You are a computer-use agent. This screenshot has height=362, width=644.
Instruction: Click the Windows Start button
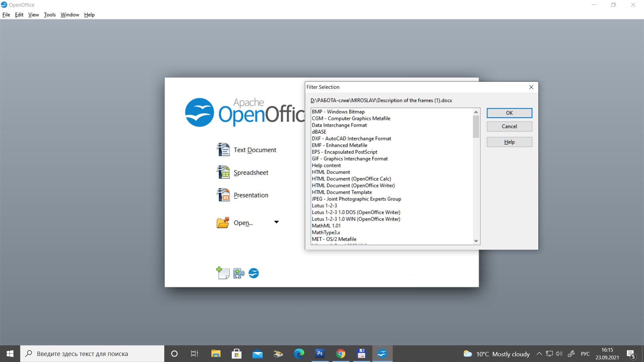[10, 354]
